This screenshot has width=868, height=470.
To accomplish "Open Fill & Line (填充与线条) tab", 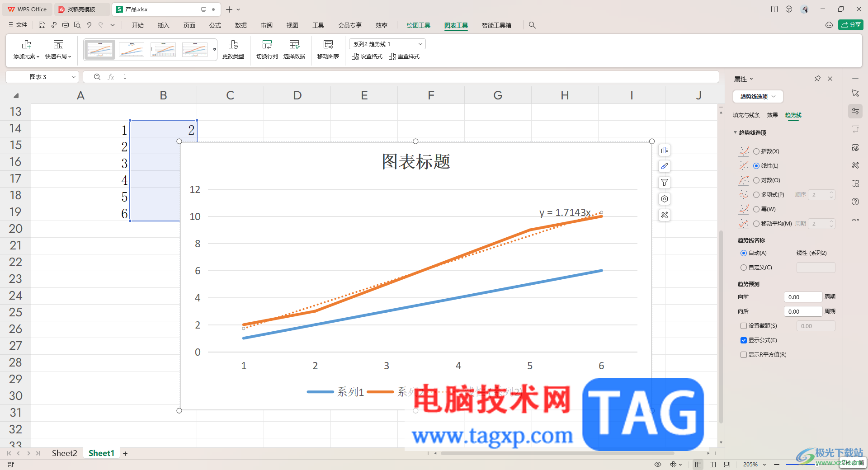I will (x=746, y=115).
